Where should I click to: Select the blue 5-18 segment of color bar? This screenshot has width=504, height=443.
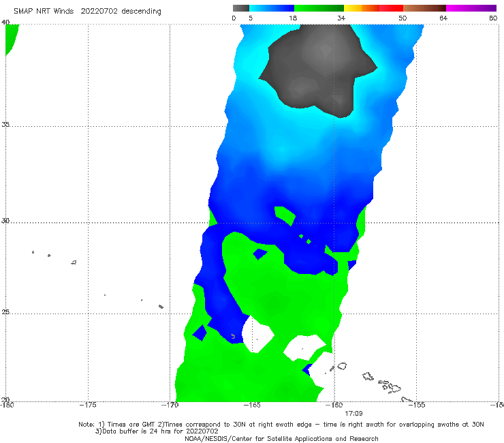click(x=272, y=8)
